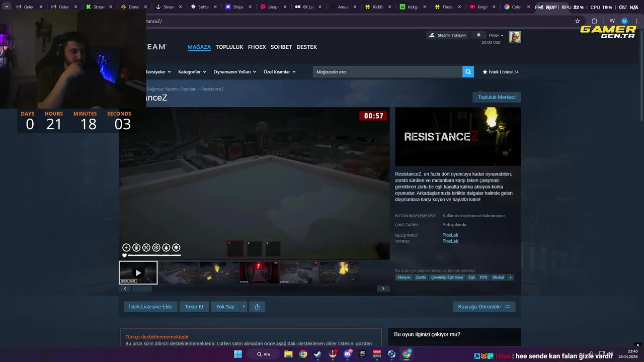
Task: Select the official trailer thumbnail
Action: point(138,273)
